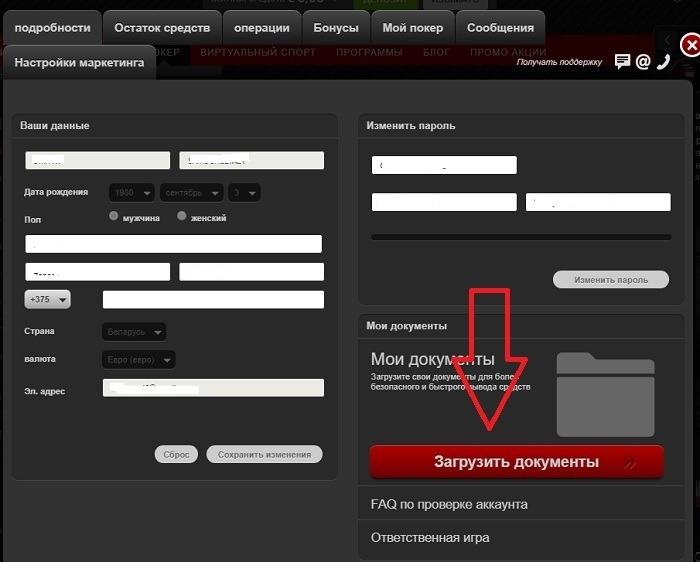Open the +375 phone code dropdown

click(47, 300)
